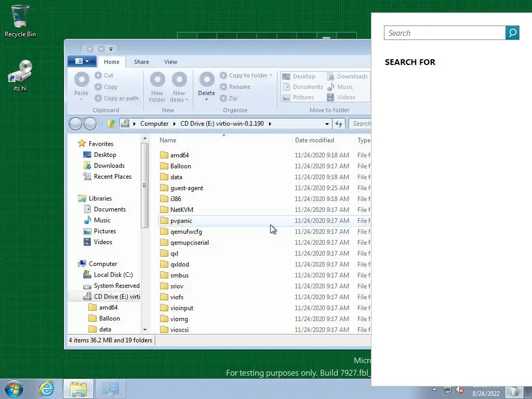Move to Music folder shortcut
This screenshot has width=532, height=399.
(340, 87)
